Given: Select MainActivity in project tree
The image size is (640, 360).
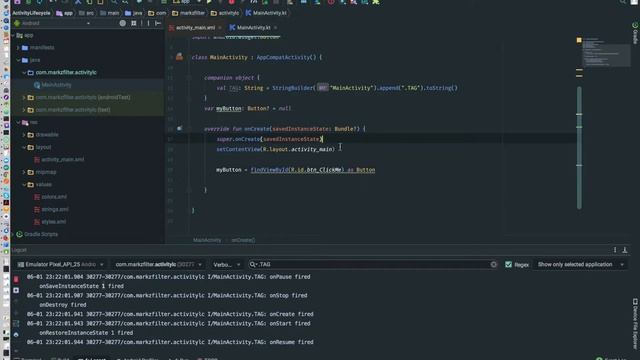Looking at the screenshot, I should 56,85.
